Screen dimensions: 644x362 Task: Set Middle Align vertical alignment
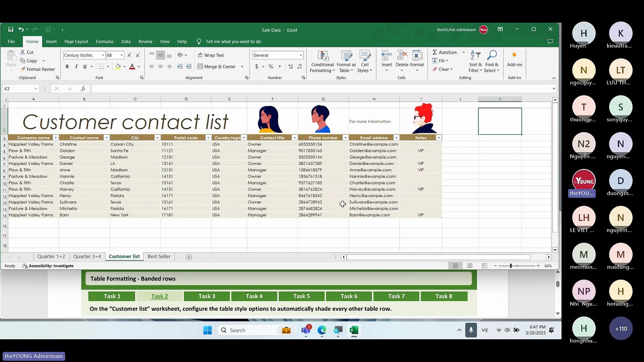click(160, 55)
